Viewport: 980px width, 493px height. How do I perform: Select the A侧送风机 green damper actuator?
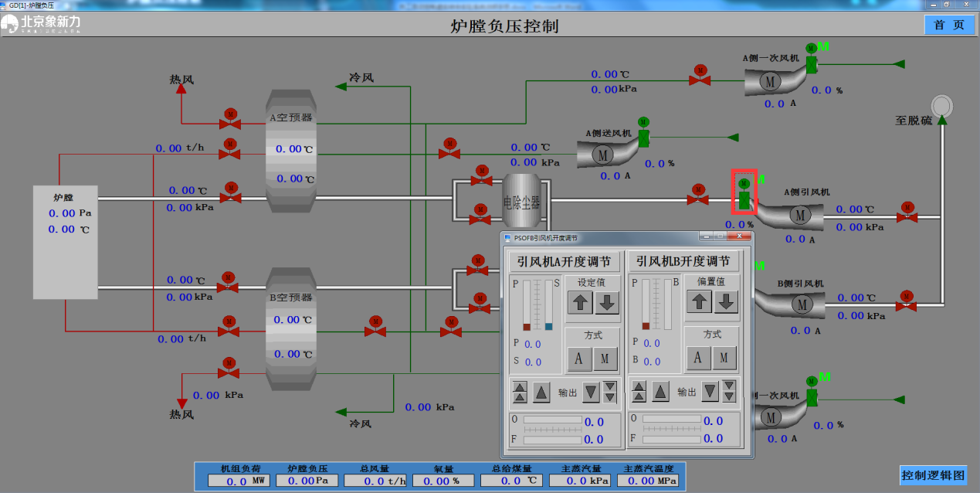(643, 137)
